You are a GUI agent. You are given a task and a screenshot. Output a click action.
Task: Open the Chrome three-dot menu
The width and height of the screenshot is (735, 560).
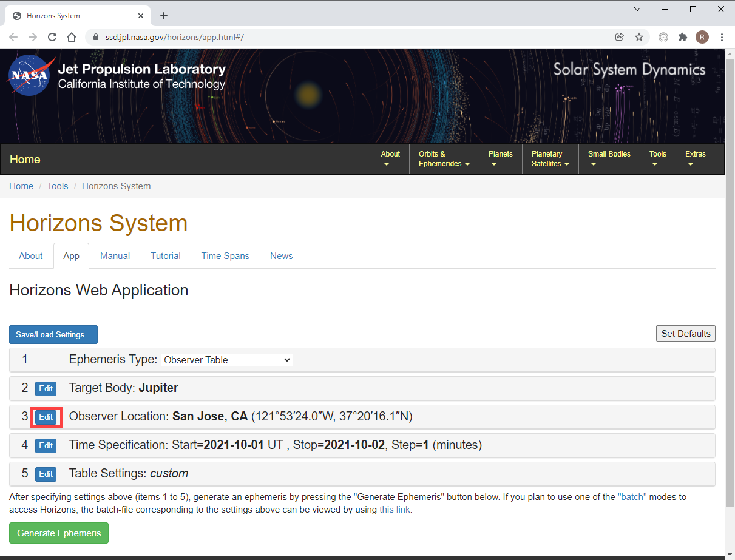tap(722, 37)
